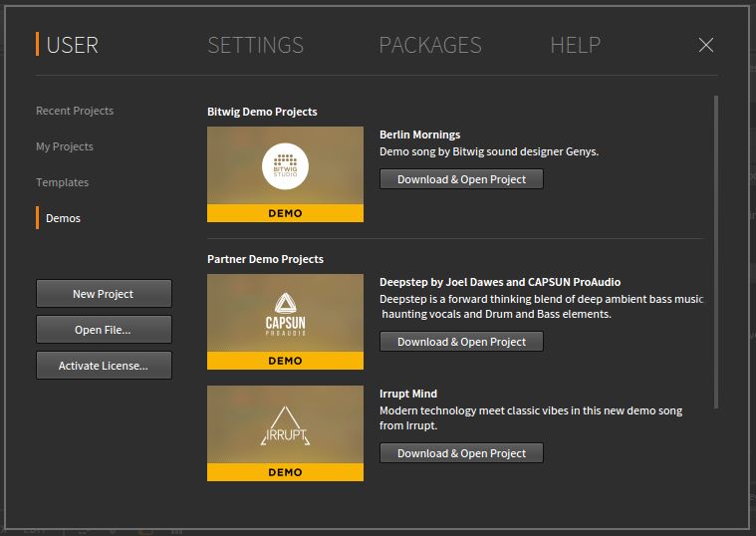Open the PACKAGES tab
Viewport: 756px width, 536px height.
[430, 46]
